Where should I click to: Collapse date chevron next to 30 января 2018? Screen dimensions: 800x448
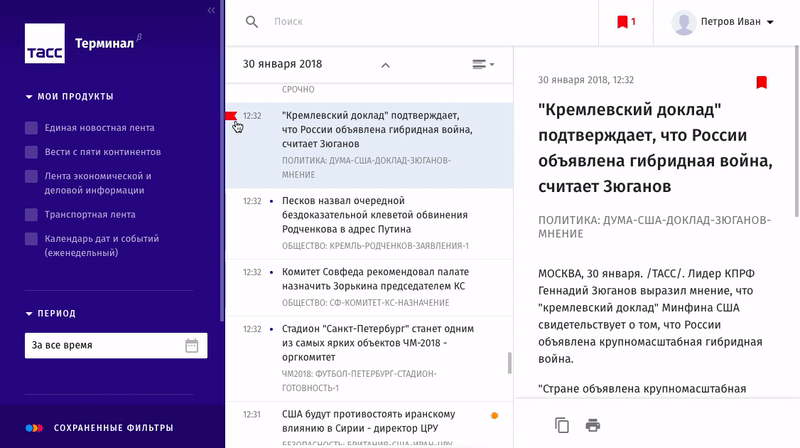[386, 65]
